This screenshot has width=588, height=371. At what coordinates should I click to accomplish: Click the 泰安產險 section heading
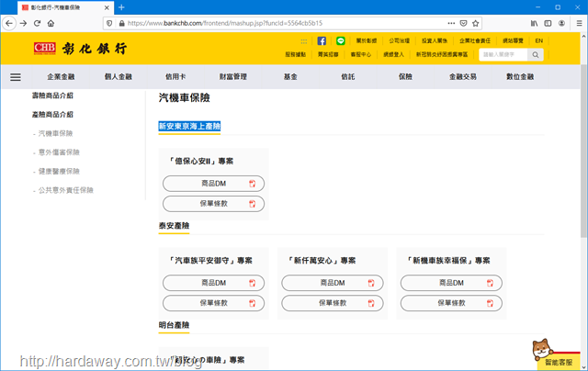pos(174,226)
